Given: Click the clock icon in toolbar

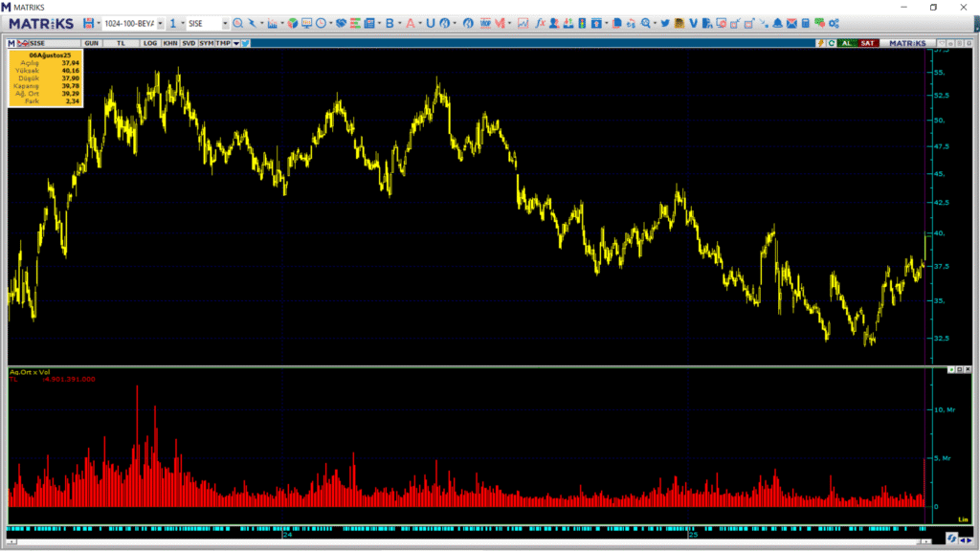Looking at the screenshot, I should tap(320, 23).
